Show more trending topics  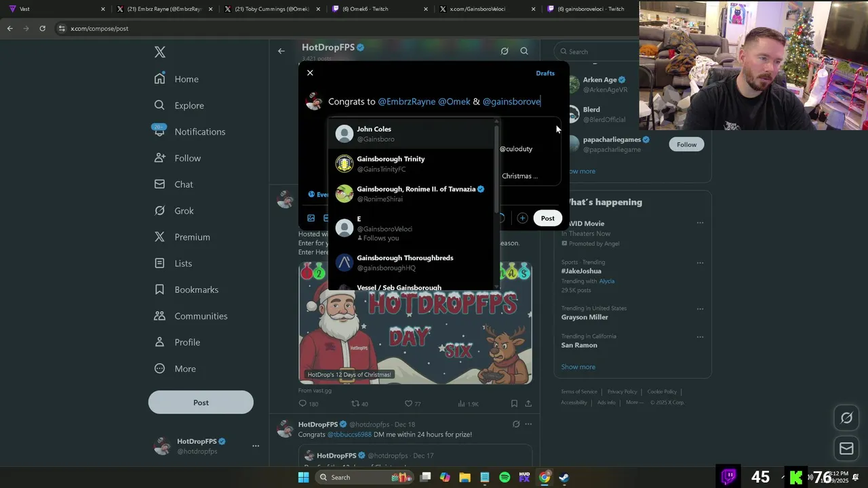(x=578, y=367)
